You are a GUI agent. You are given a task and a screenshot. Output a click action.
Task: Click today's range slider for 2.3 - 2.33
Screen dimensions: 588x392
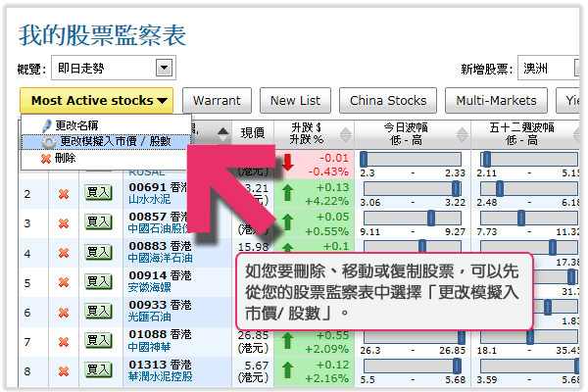(411, 159)
